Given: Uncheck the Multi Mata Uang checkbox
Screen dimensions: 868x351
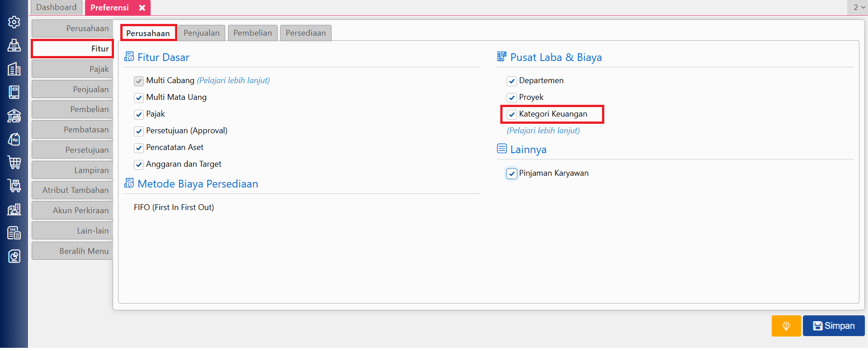Looking at the screenshot, I should point(139,98).
